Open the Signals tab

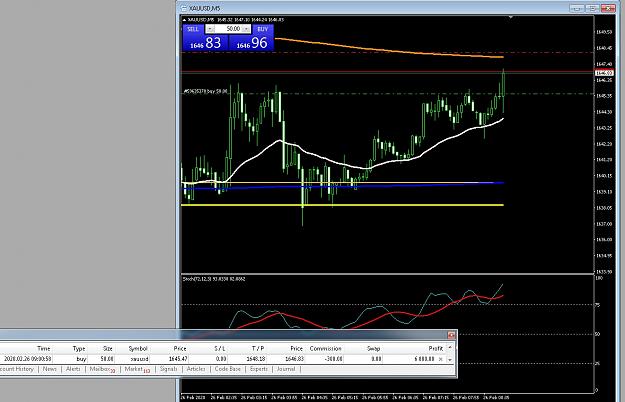point(168,369)
